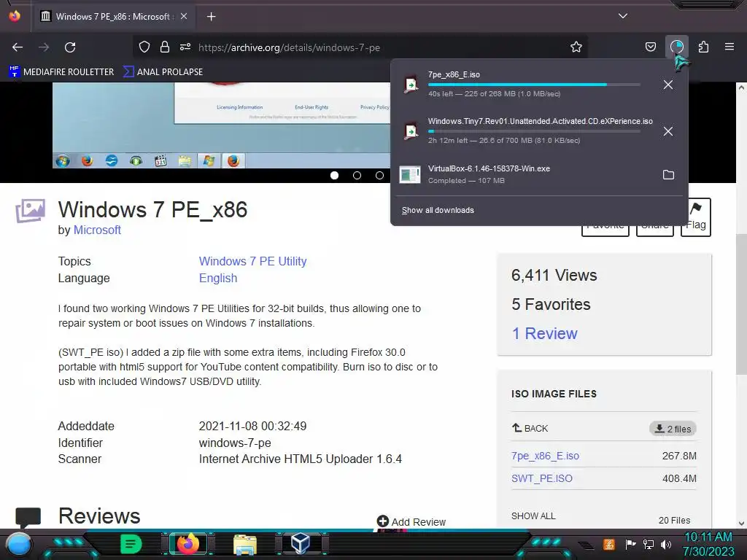Click Show all downloads
This screenshot has height=560, width=747.
coord(438,210)
